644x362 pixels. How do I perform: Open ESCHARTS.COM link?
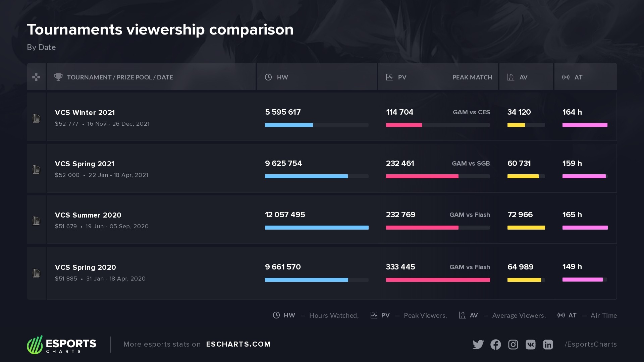238,344
